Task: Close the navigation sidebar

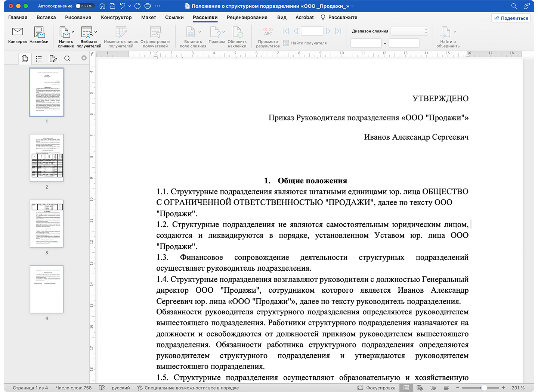Action: coord(84,58)
